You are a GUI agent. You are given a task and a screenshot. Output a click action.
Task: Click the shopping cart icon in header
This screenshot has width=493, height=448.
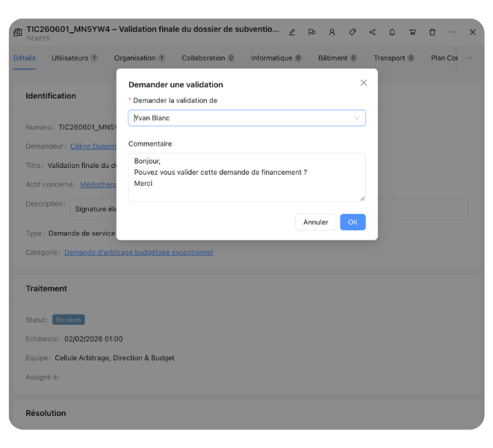[412, 32]
